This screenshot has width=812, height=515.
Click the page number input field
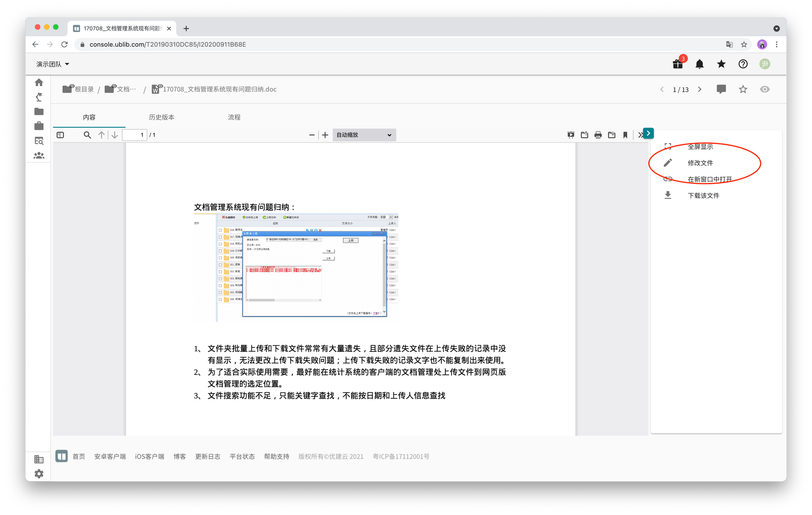(x=134, y=135)
